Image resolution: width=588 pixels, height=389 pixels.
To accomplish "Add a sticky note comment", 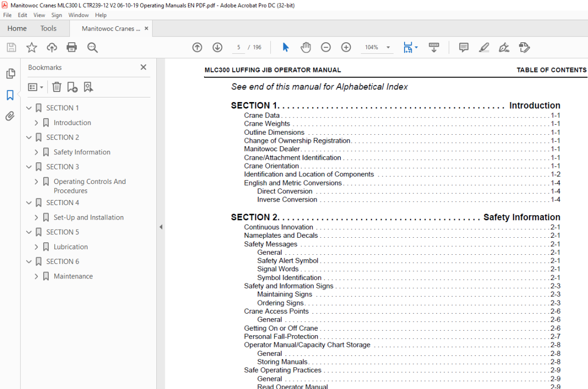I will (x=464, y=47).
